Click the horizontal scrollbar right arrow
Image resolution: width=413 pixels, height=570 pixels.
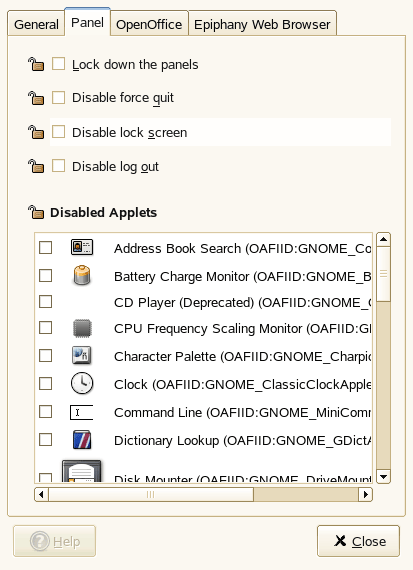tap(365, 494)
